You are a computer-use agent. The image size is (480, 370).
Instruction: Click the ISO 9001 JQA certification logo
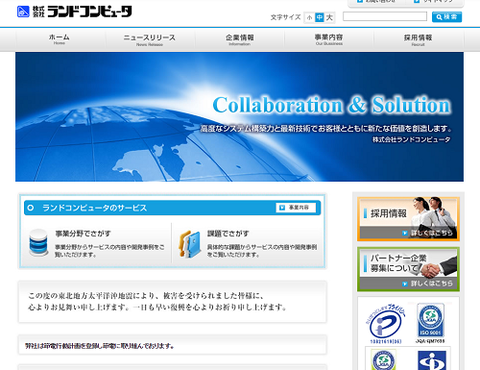(x=431, y=323)
